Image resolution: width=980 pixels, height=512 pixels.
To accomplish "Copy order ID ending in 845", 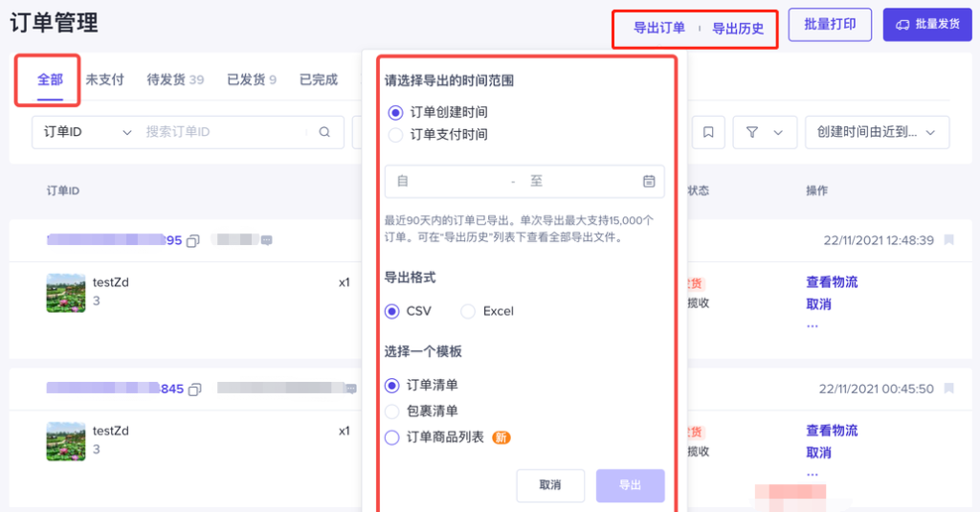I will click(x=195, y=390).
